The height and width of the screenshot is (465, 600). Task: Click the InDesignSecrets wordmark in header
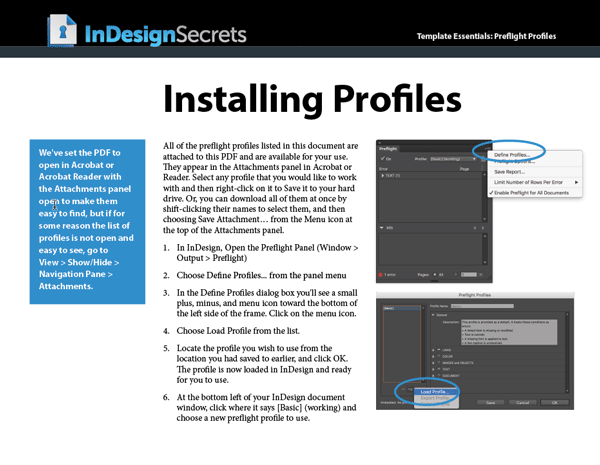165,35
